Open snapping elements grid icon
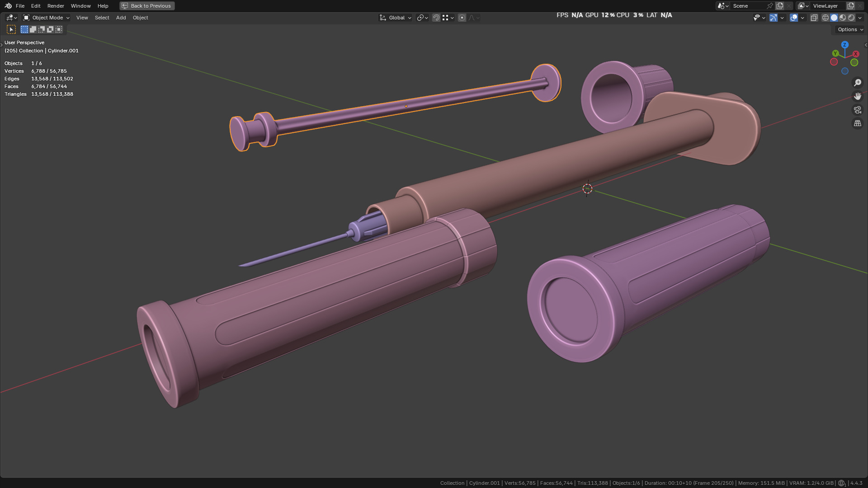Image resolution: width=868 pixels, height=488 pixels. [x=448, y=18]
